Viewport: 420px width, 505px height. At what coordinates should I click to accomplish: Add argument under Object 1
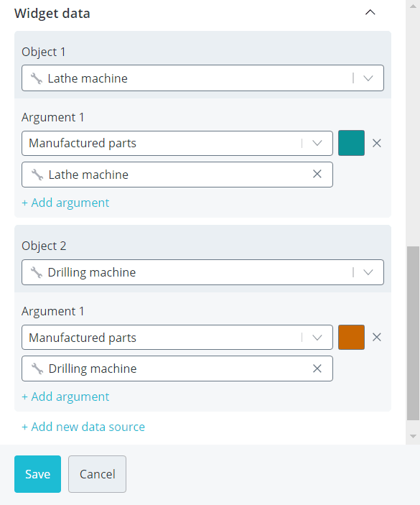(x=65, y=203)
